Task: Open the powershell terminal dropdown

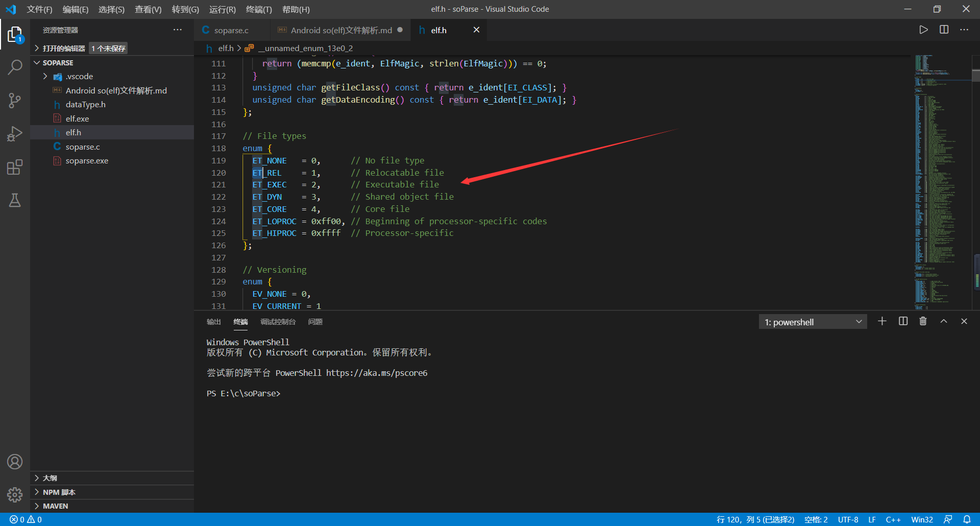Action: (813, 322)
